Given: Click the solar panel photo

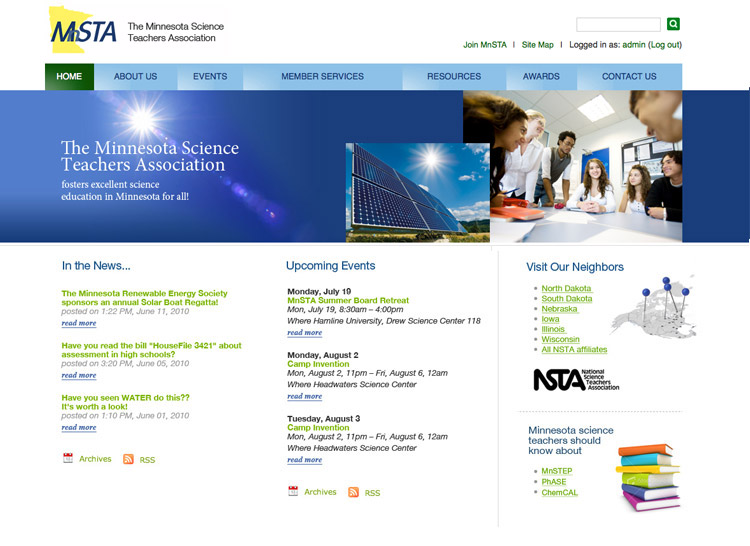Looking at the screenshot, I should (418, 192).
